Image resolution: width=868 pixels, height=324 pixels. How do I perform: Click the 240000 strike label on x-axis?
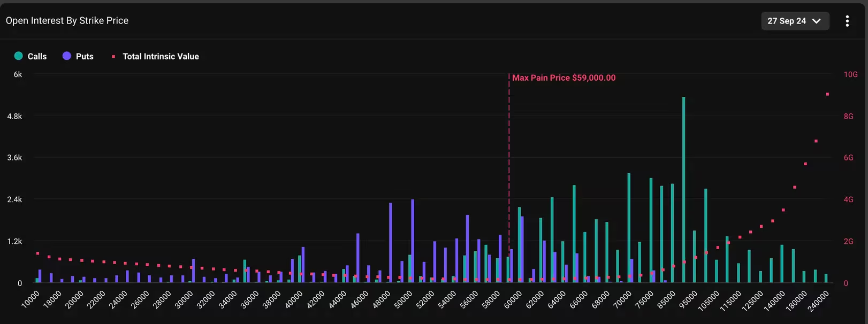point(818,301)
